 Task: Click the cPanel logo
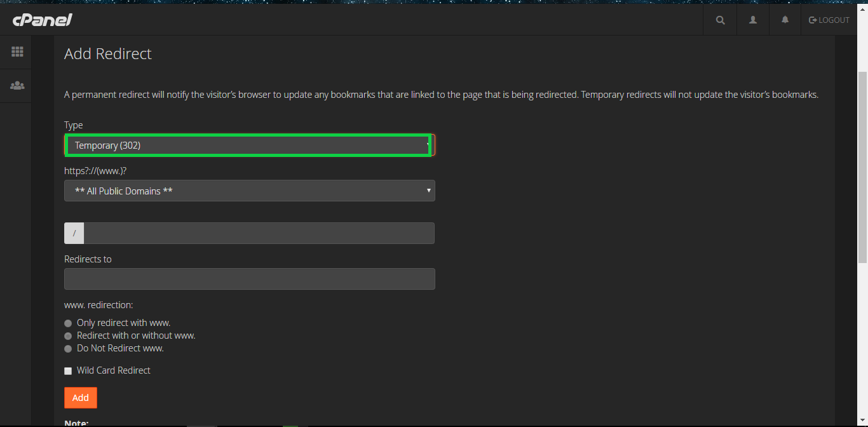click(42, 20)
